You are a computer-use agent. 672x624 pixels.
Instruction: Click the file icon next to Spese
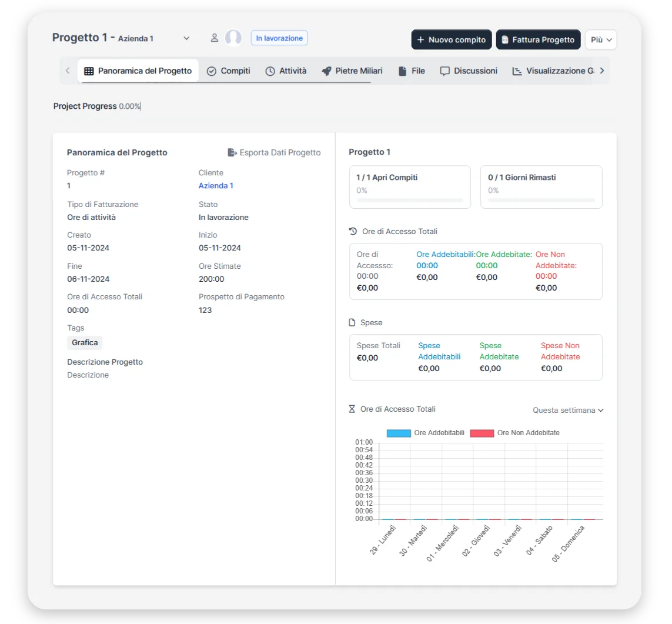[x=353, y=323]
